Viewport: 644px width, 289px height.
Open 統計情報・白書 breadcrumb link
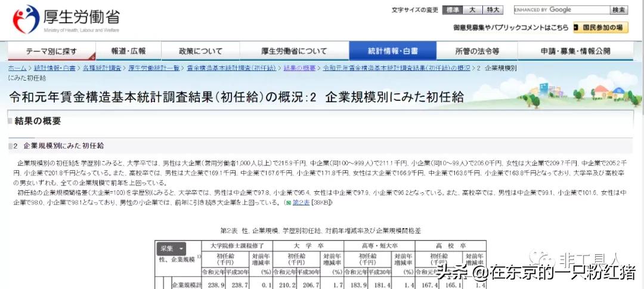tap(55, 68)
